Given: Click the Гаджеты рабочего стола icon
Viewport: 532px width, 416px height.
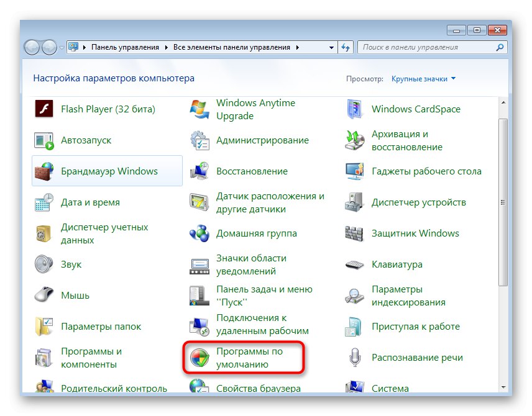Looking at the screenshot, I should click(355, 171).
